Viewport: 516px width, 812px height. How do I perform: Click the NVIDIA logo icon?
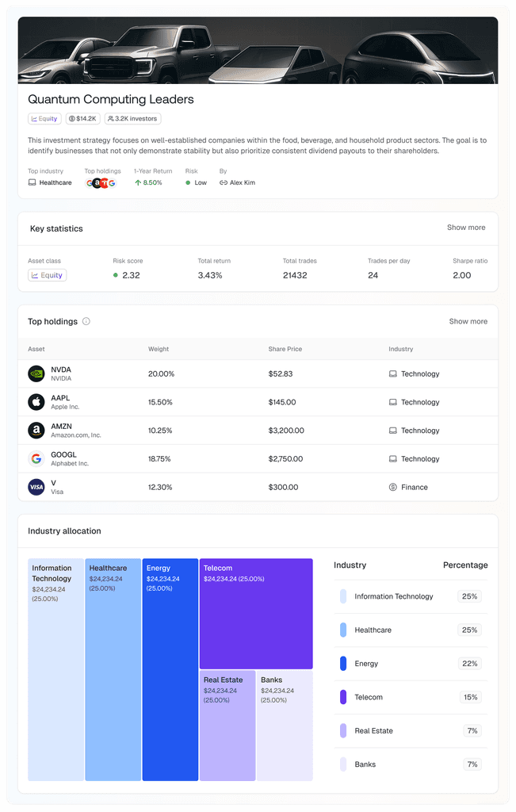pyautogui.click(x=36, y=374)
